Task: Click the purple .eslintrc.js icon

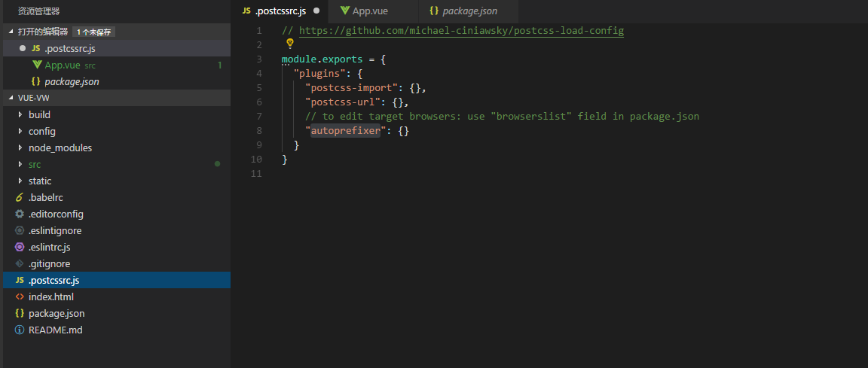Action: [x=20, y=247]
